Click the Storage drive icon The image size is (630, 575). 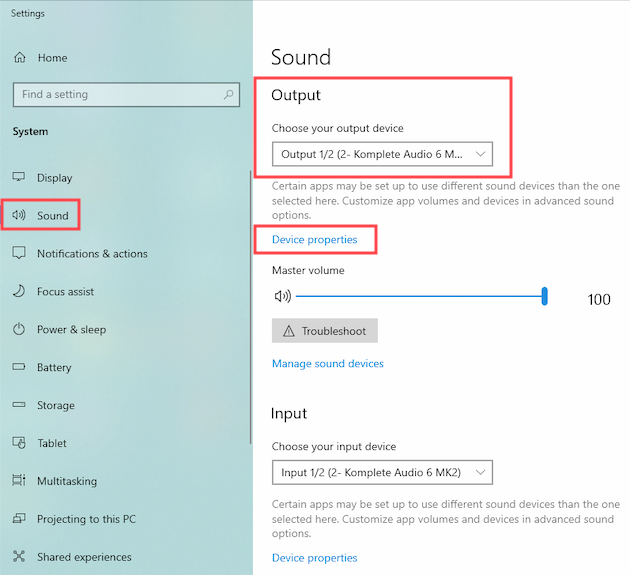point(19,405)
